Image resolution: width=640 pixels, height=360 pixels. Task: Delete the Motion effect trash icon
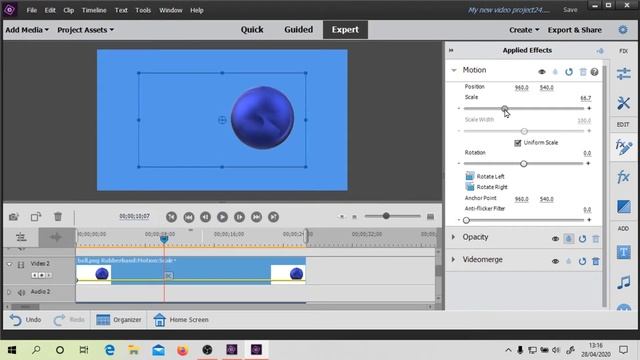point(583,72)
